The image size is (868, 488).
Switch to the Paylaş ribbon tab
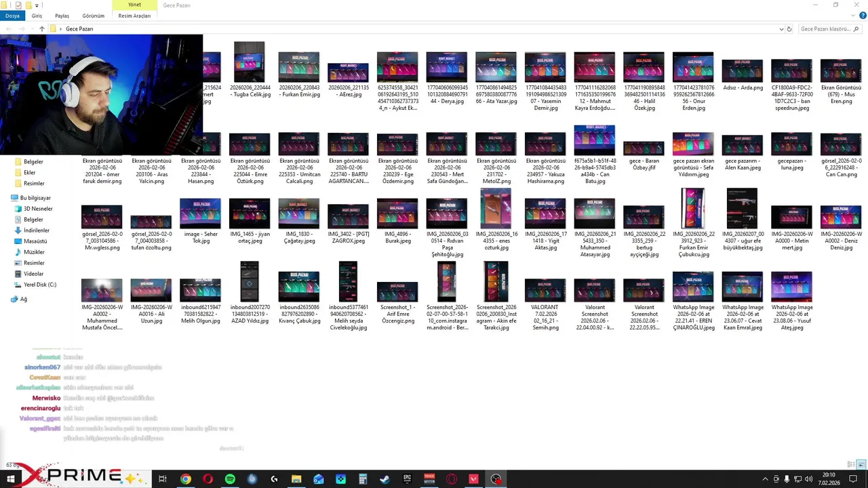[62, 16]
